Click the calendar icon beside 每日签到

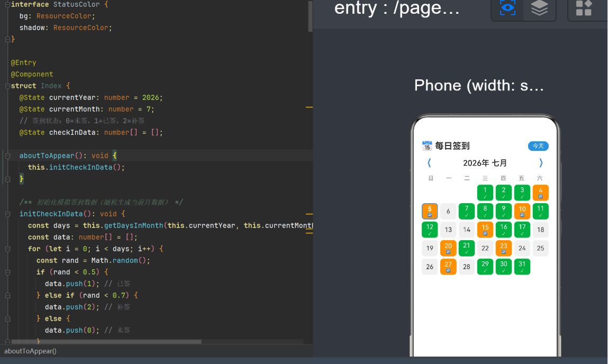click(427, 145)
